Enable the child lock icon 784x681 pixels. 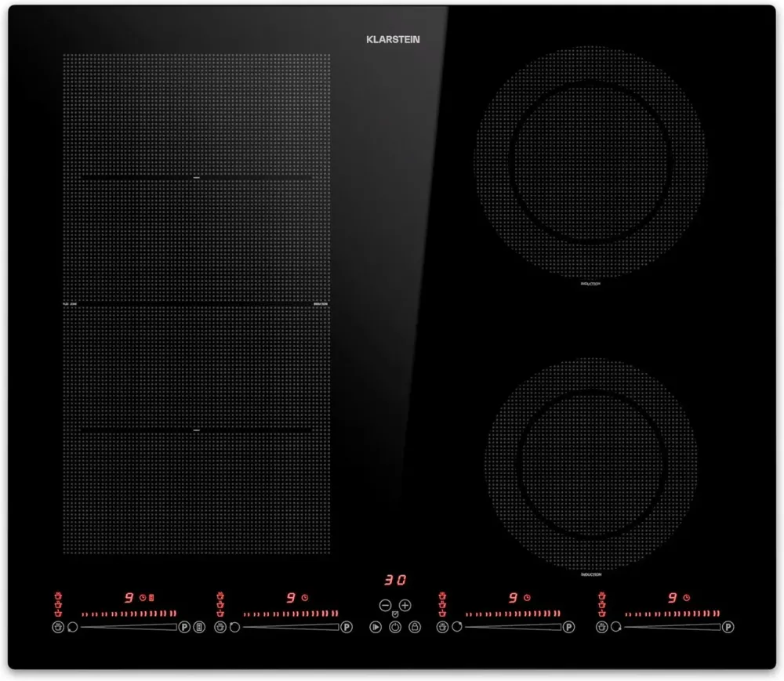pos(416,627)
